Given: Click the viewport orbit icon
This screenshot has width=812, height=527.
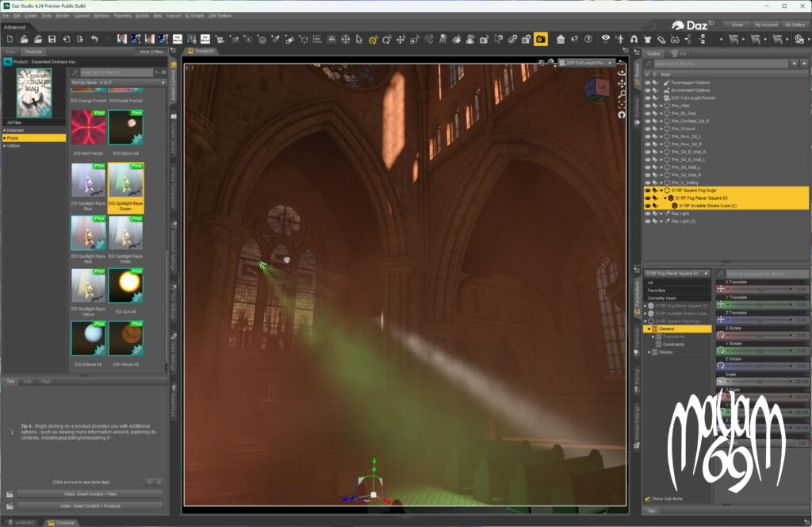Looking at the screenshot, I should [x=622, y=73].
